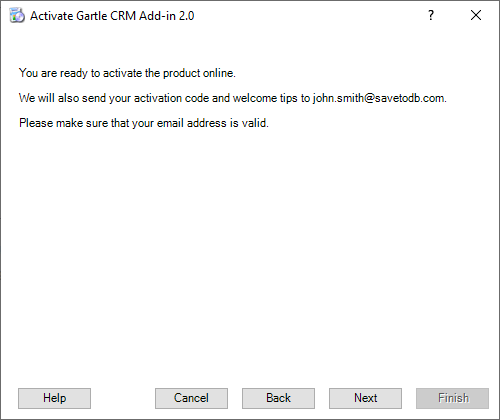The width and height of the screenshot is (500, 420).
Task: Cancel the product activation
Action: (x=191, y=398)
